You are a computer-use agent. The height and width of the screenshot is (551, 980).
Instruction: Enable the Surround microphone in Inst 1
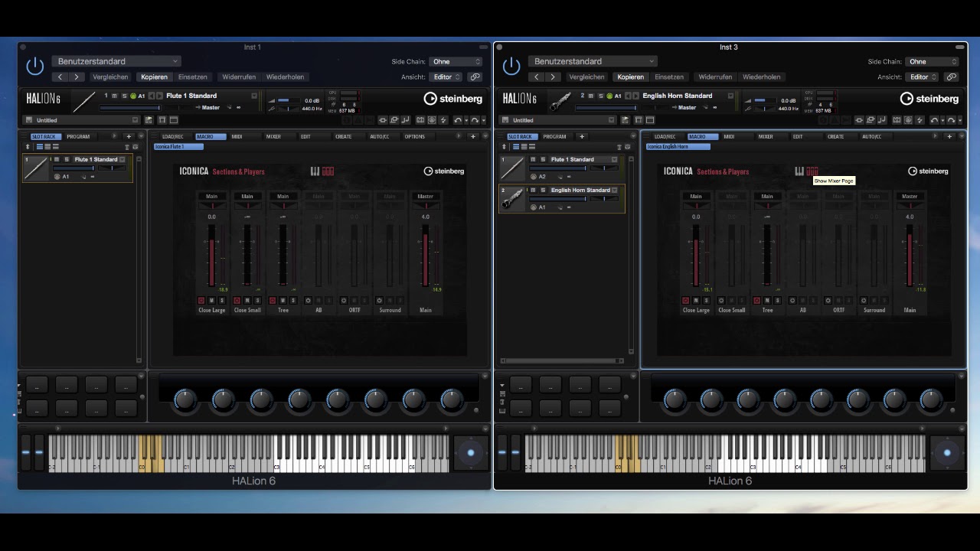click(x=380, y=300)
